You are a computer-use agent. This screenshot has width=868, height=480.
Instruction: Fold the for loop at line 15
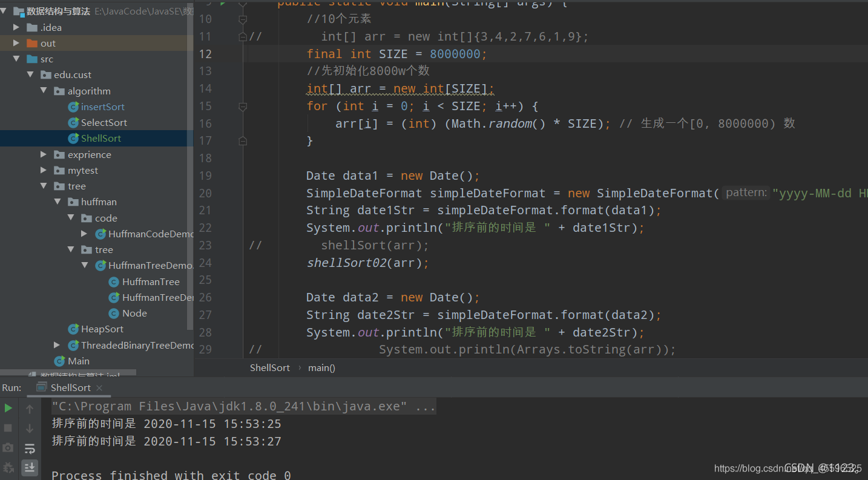click(x=243, y=107)
